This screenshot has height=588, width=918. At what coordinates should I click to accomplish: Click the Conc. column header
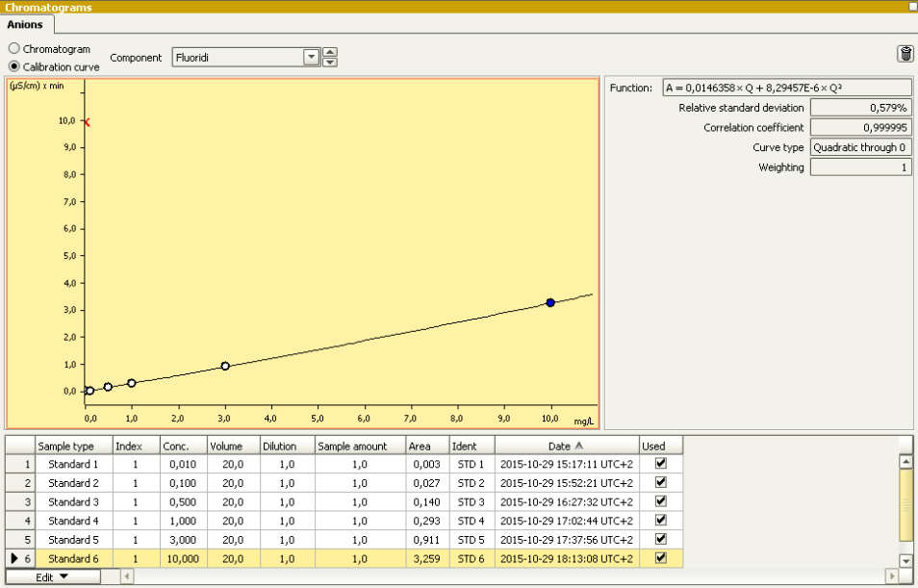coord(184,446)
